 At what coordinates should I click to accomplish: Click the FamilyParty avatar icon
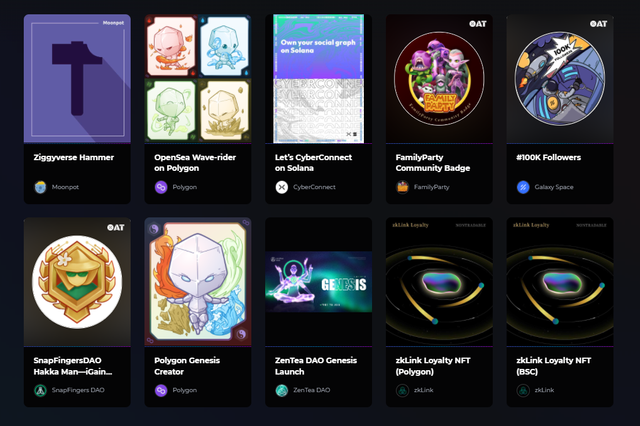[x=402, y=187]
